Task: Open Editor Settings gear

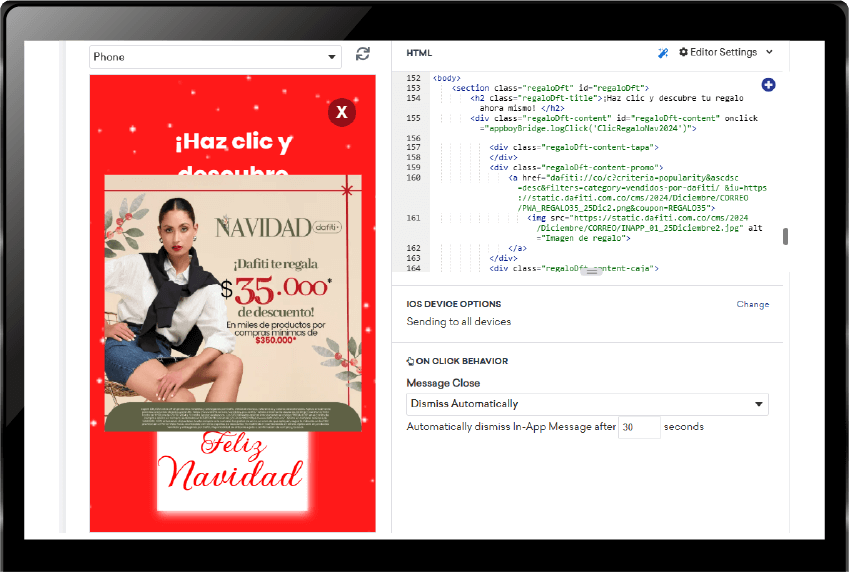Action: tap(683, 52)
